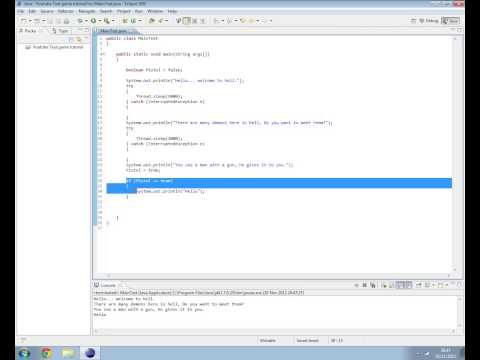Screen dimensions: 480x360
Task: Click the first Thread.sleep line
Action: pyautogui.click(x=159, y=96)
